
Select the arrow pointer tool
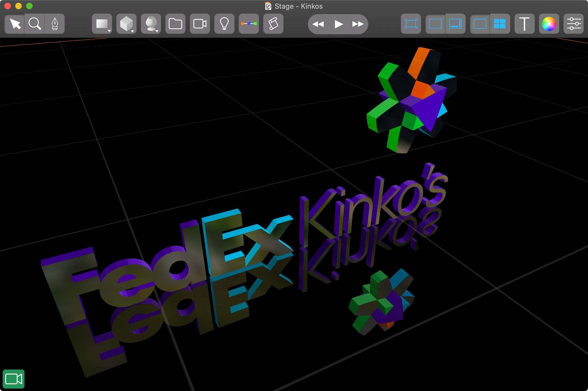15,24
